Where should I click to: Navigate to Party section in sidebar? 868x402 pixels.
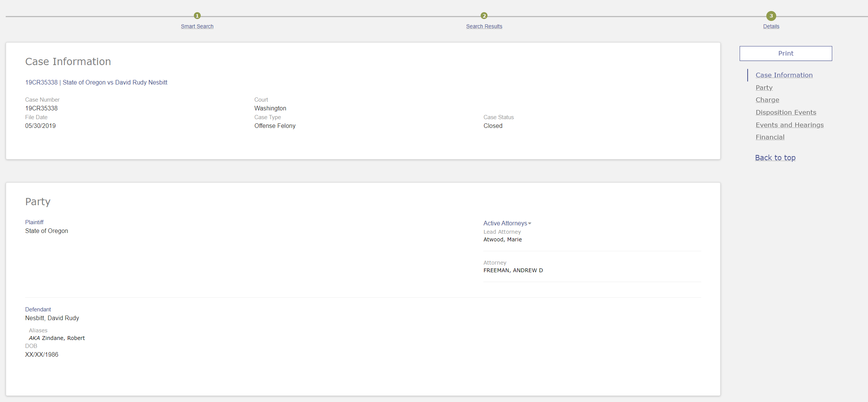(764, 88)
